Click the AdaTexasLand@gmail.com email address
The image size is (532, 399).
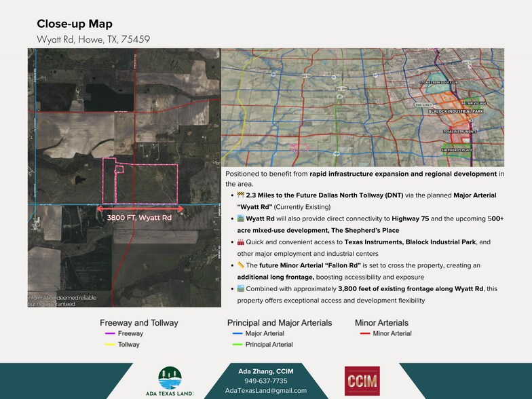[266, 391]
